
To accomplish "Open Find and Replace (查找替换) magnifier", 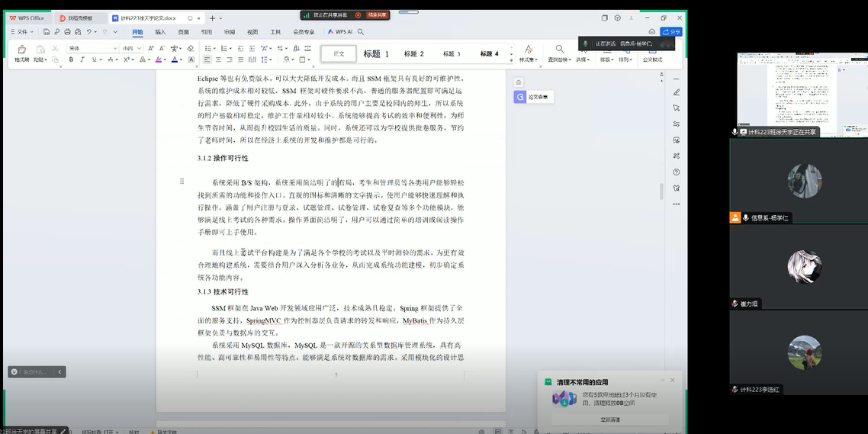I will pos(559,50).
